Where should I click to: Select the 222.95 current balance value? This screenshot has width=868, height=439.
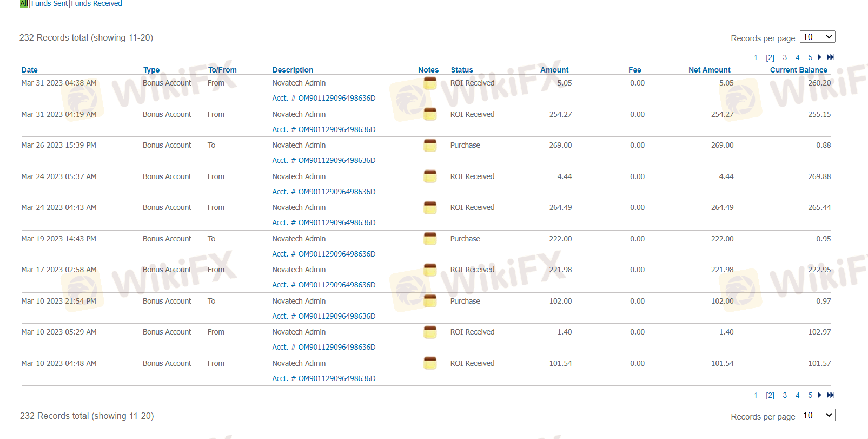pyautogui.click(x=819, y=270)
